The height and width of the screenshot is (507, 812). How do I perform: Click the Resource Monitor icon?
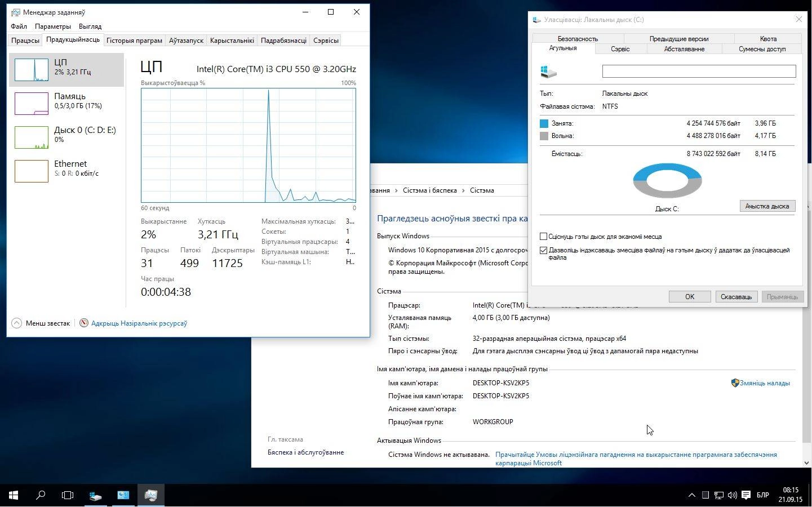pyautogui.click(x=84, y=323)
